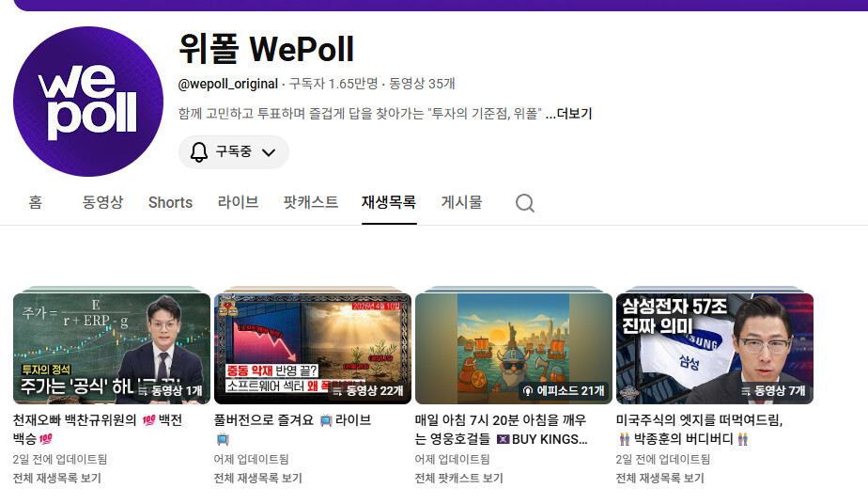Image resolution: width=868 pixels, height=504 pixels.
Task: Switch to the 홈 tab
Action: [36, 202]
